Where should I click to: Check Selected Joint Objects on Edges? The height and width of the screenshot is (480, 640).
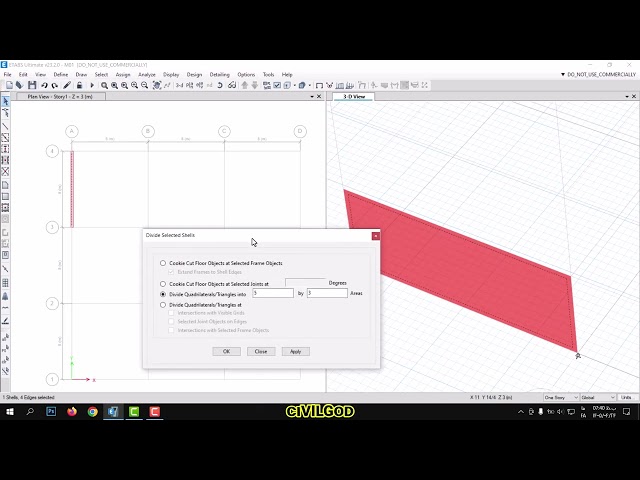(x=171, y=321)
